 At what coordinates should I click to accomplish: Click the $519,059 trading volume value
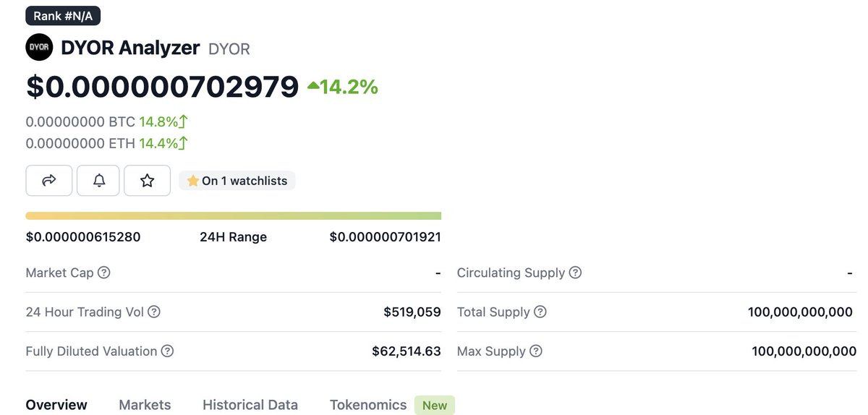[412, 312]
